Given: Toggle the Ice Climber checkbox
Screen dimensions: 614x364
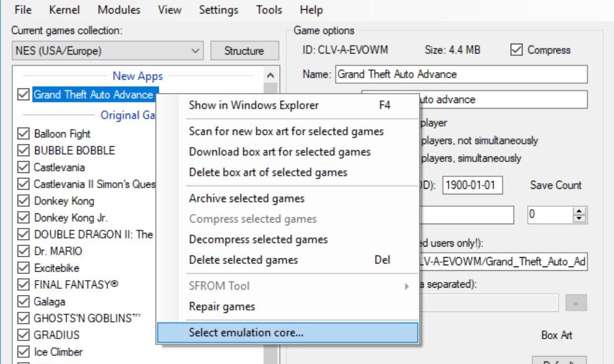Looking at the screenshot, I should point(24,352).
